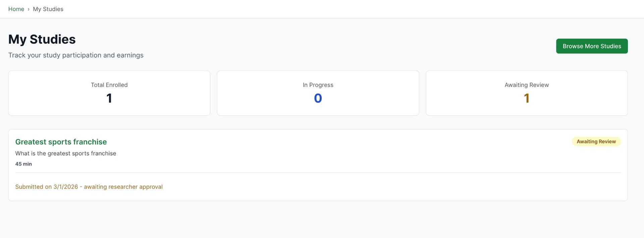The height and width of the screenshot is (238, 644).
Task: Click the track your study participation subtitle
Action: pyautogui.click(x=76, y=55)
